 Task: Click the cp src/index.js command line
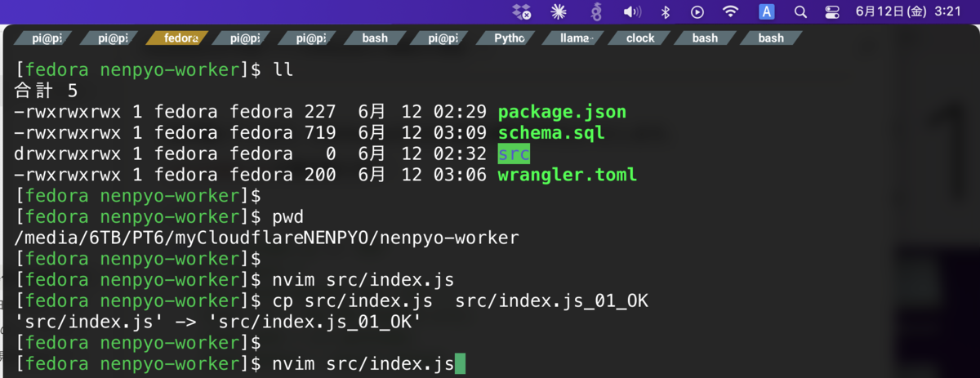461,300
